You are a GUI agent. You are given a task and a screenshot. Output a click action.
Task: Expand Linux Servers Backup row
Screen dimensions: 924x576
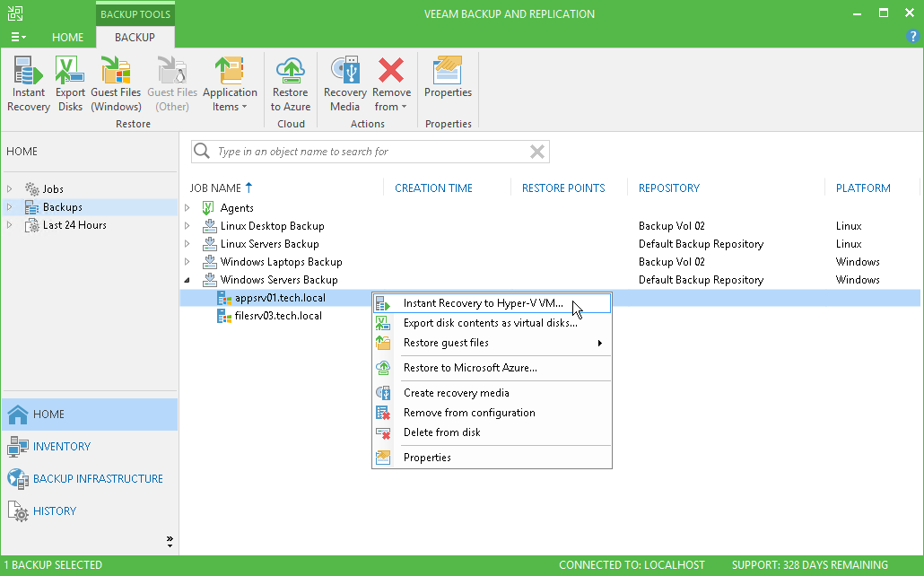click(187, 243)
